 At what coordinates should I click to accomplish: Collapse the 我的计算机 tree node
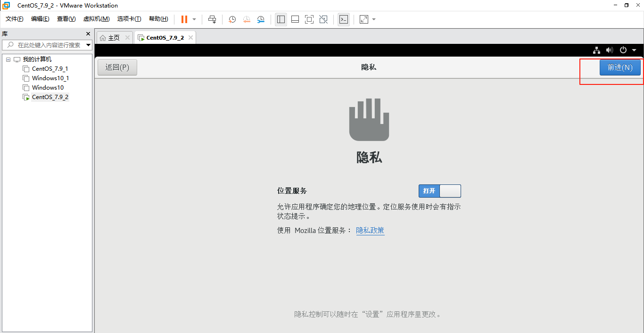(x=8, y=59)
